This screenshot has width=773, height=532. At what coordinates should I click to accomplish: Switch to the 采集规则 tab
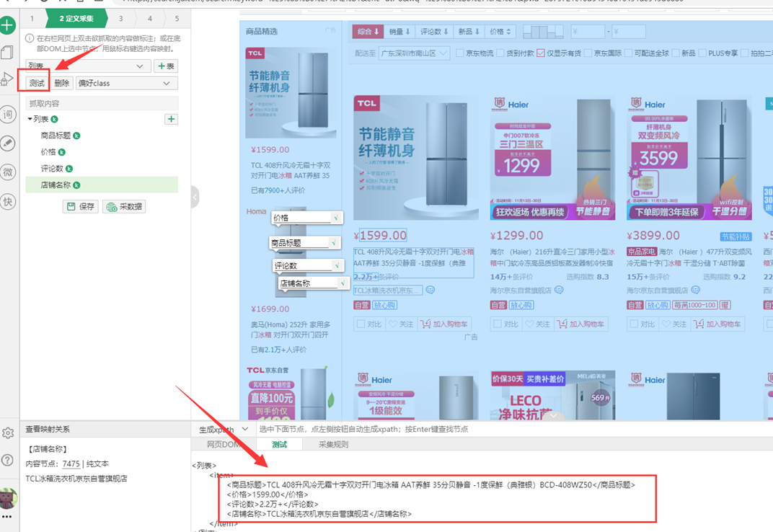334,444
